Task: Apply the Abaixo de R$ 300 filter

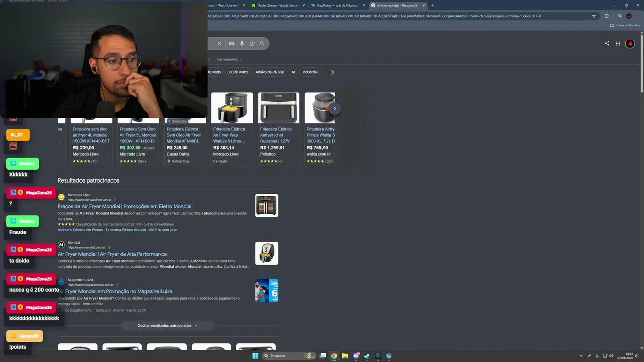Action: point(270,72)
